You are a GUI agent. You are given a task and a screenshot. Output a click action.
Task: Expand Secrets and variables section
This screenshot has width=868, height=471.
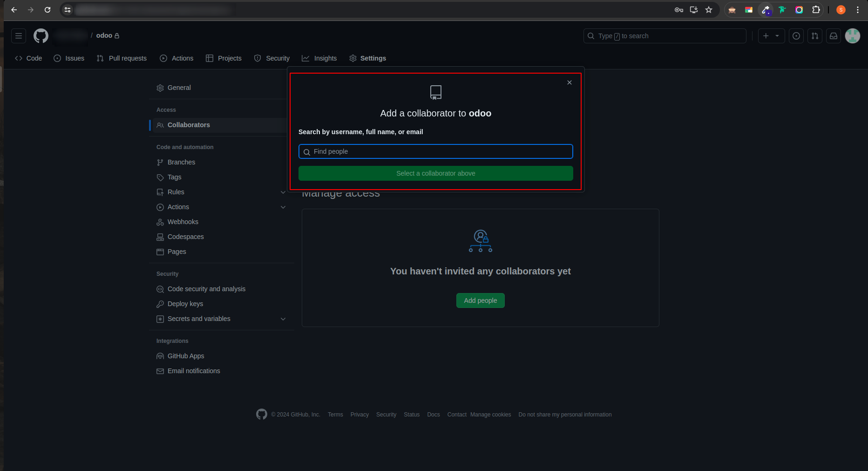[283, 319]
